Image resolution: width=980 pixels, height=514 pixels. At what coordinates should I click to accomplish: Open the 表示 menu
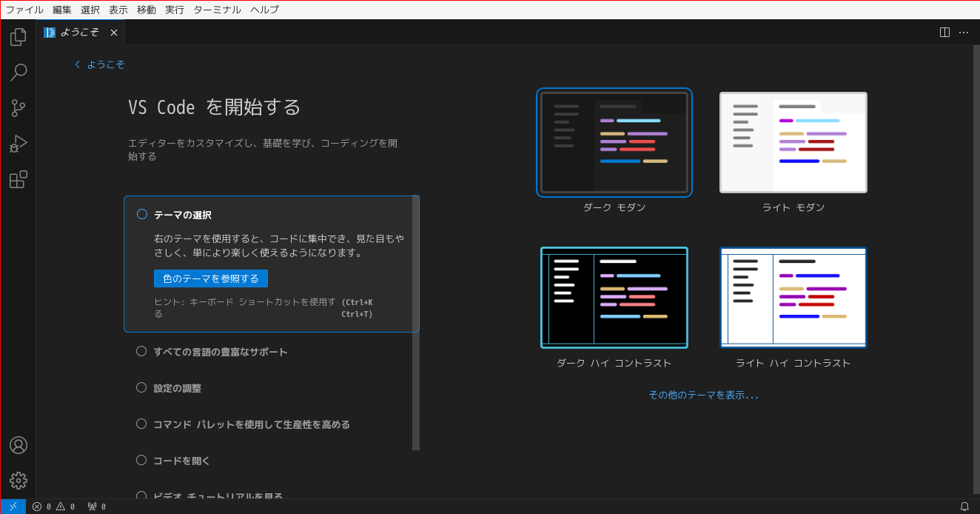click(x=118, y=10)
